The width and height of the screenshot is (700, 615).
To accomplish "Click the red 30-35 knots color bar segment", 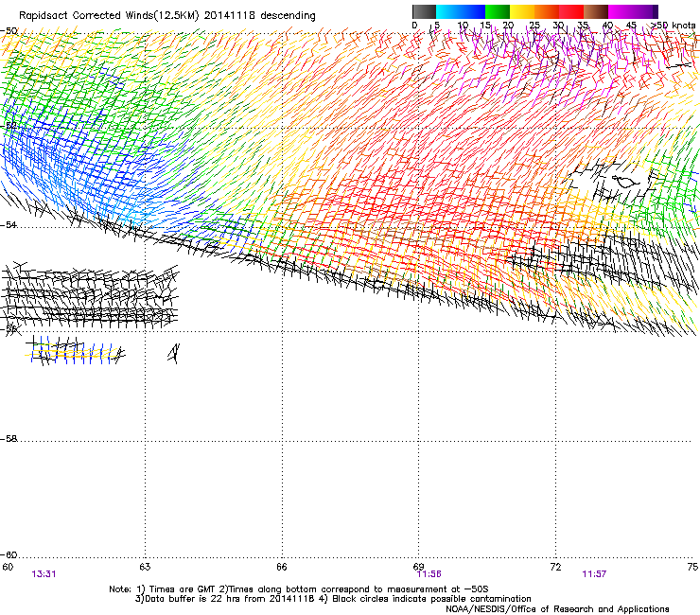I will [571, 11].
